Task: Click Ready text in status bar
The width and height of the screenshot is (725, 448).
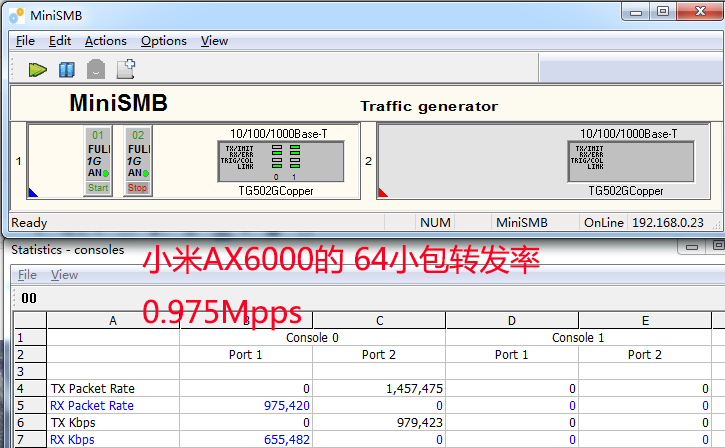Action: click(29, 223)
